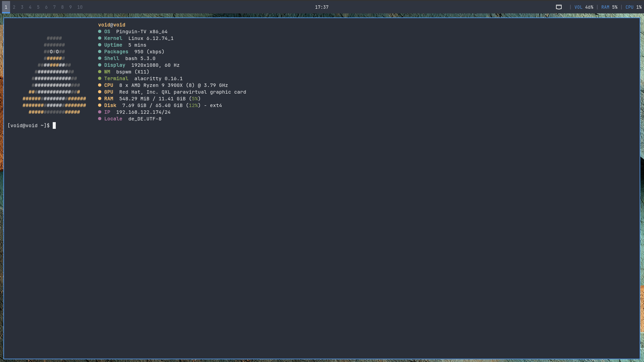
Task: Switch to workspace 3
Action: 22,7
